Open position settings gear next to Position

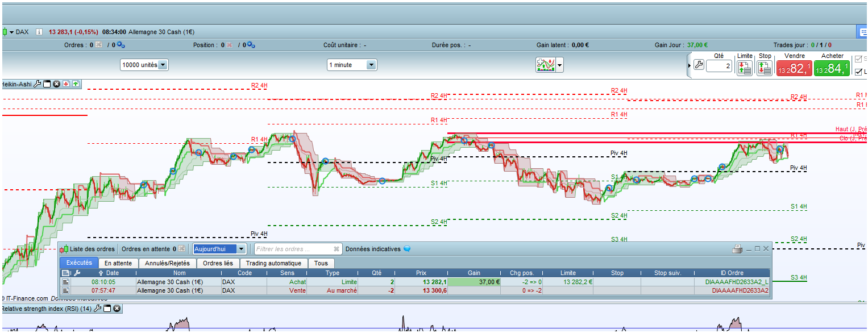pos(251,45)
